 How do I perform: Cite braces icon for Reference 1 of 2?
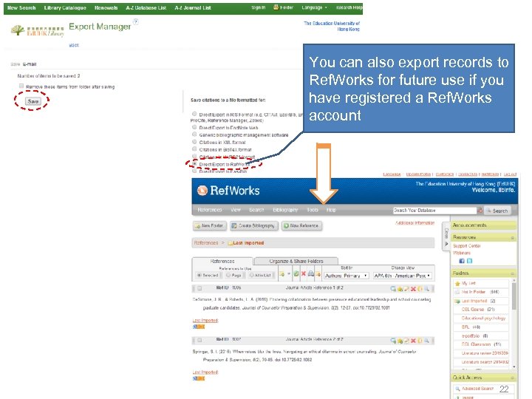[x=420, y=289]
